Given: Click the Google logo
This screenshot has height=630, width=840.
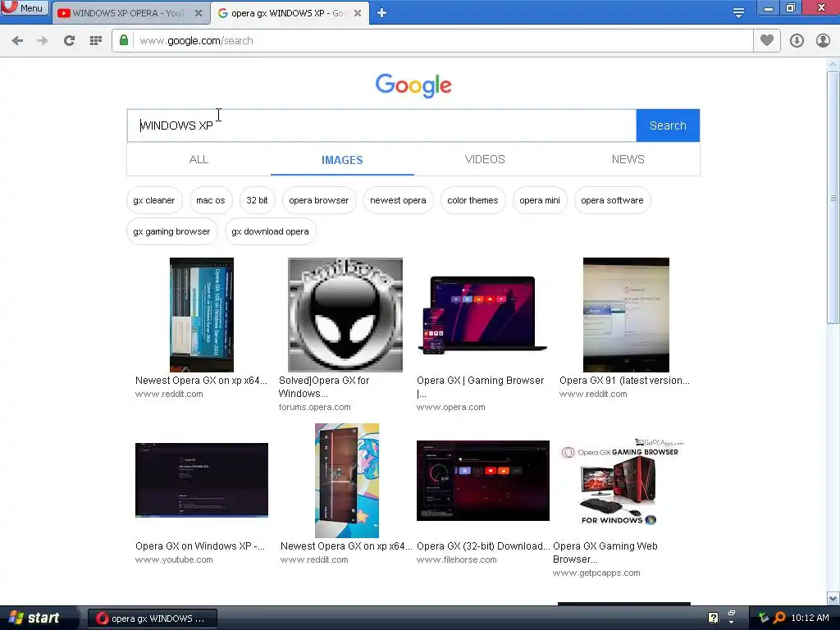Looking at the screenshot, I should [x=413, y=85].
